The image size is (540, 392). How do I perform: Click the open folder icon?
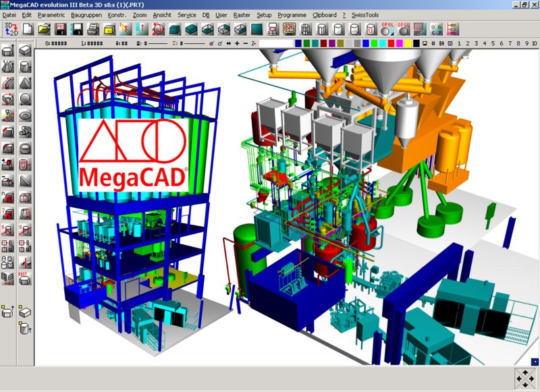pyautogui.click(x=45, y=28)
